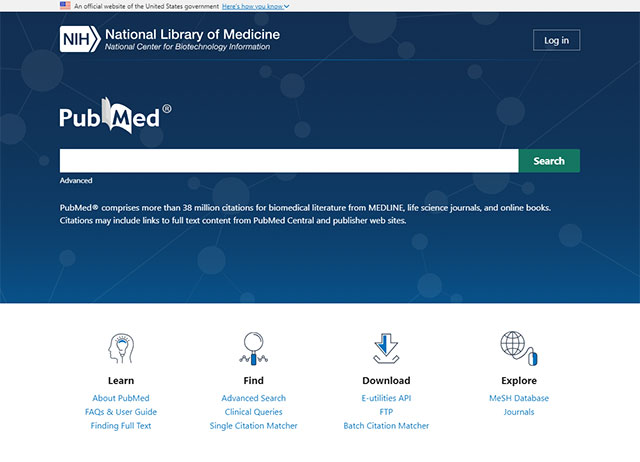Image resolution: width=640 pixels, height=462 pixels.
Task: Focus the PubMed search input field
Action: [x=288, y=161]
